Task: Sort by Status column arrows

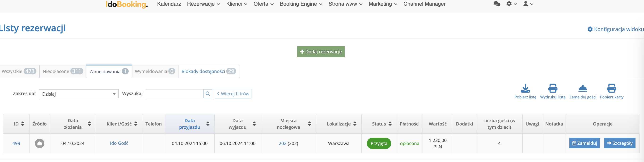Action: [x=390, y=124]
